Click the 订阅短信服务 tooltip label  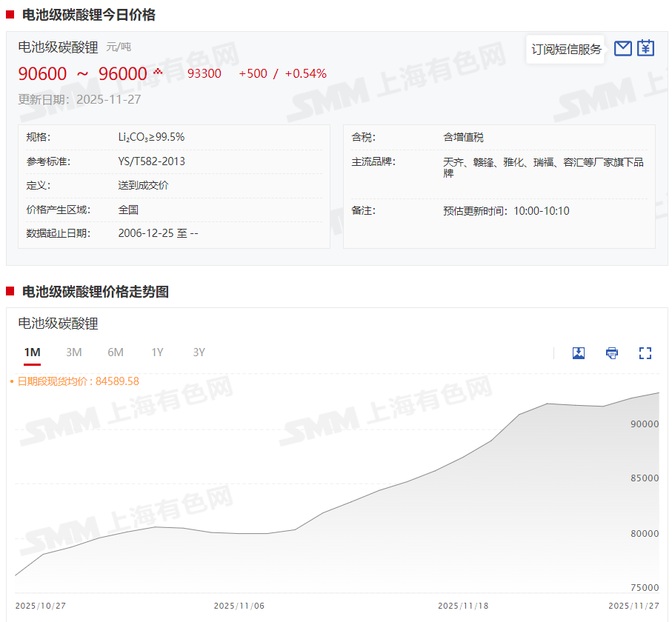click(566, 50)
